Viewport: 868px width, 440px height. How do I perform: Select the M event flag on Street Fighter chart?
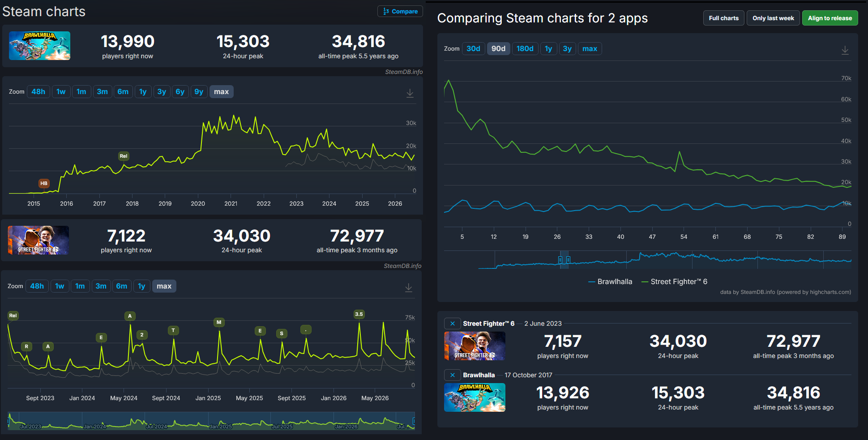click(x=219, y=322)
